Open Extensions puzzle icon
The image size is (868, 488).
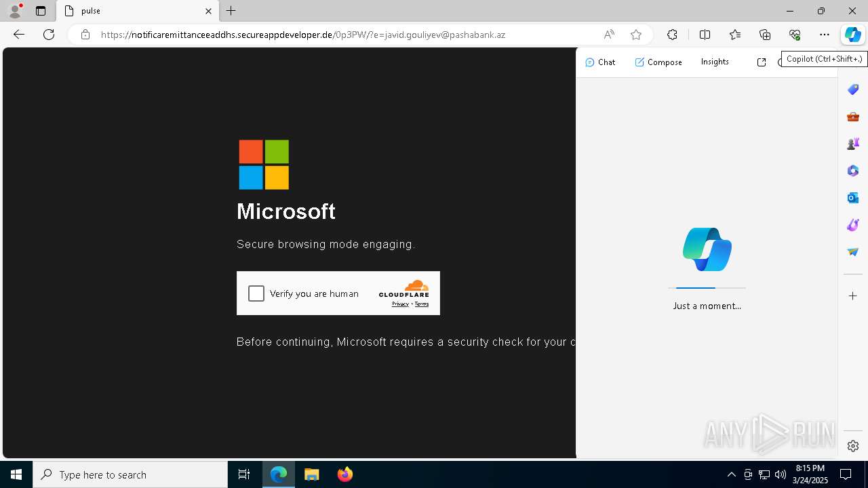tap(672, 35)
